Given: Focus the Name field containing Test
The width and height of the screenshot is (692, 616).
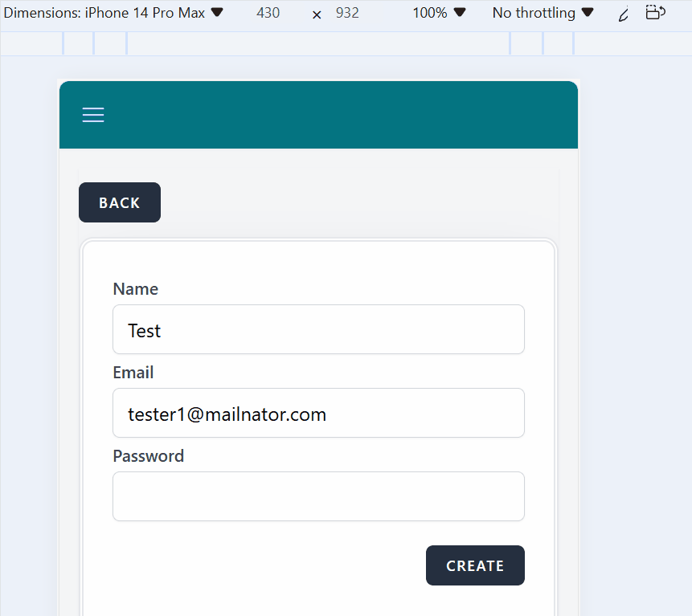Looking at the screenshot, I should (x=318, y=329).
